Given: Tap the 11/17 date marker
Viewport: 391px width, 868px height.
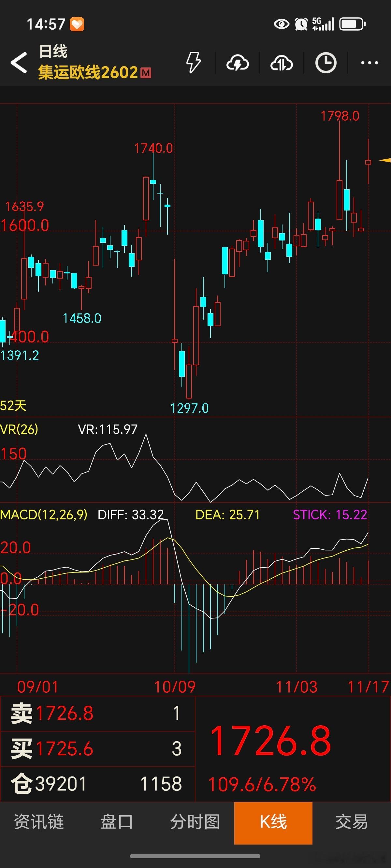Looking at the screenshot, I should [x=369, y=687].
